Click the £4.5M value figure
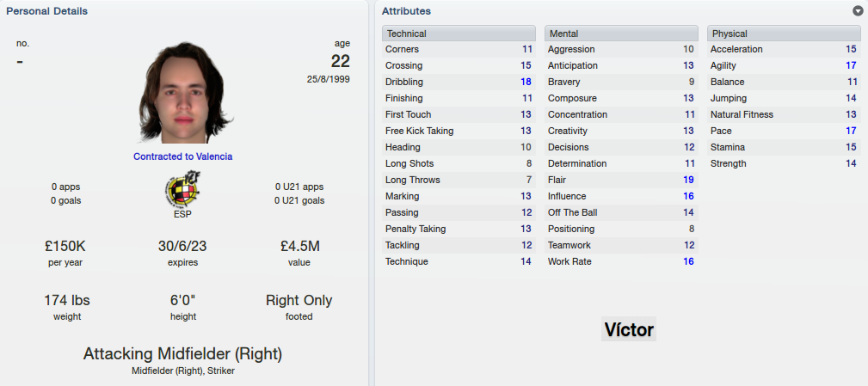Viewport: 868px width, 386px height. pos(299,246)
